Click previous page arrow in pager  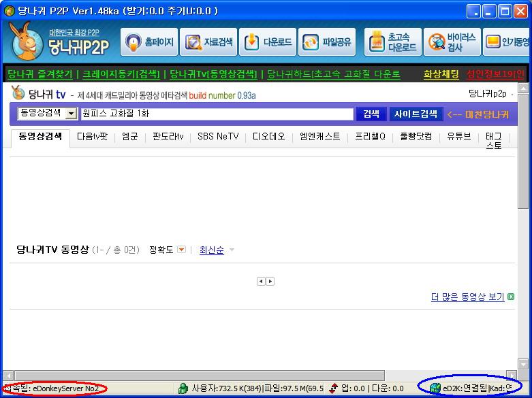(261, 282)
